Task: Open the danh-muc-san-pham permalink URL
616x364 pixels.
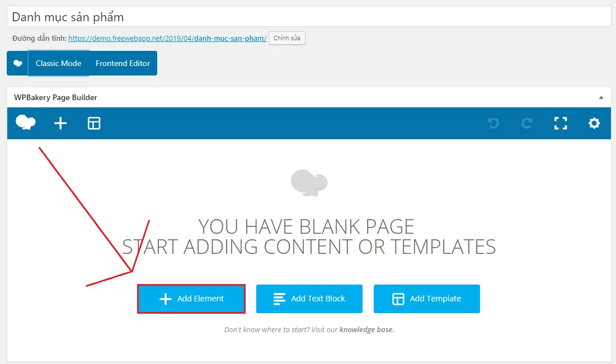Action: [x=167, y=38]
